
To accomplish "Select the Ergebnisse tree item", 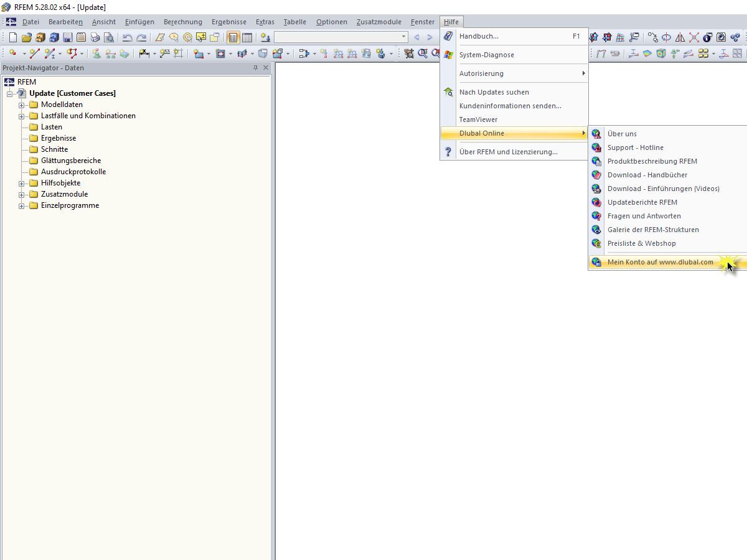I will click(x=59, y=138).
